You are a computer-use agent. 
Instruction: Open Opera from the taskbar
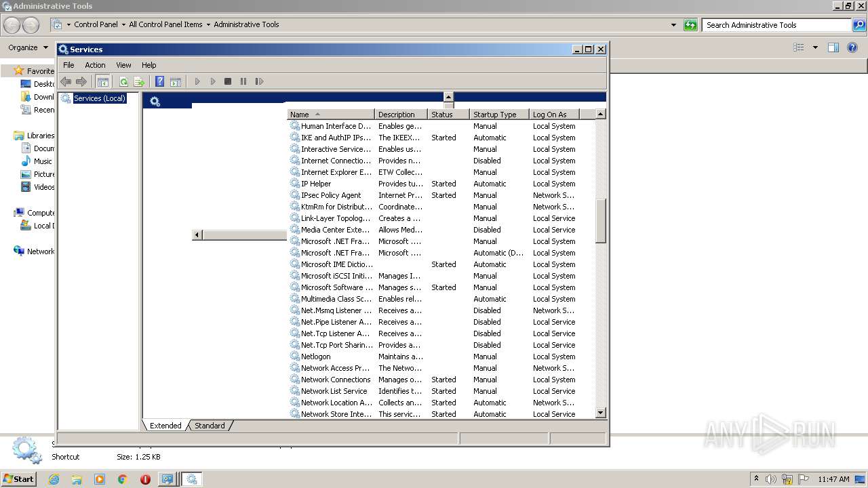click(x=145, y=479)
